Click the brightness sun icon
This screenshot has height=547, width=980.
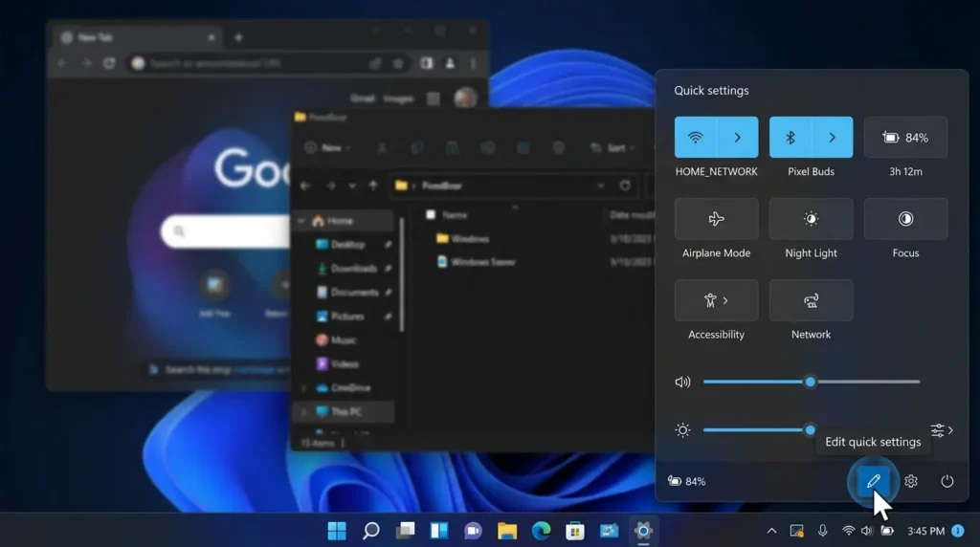pyautogui.click(x=682, y=429)
